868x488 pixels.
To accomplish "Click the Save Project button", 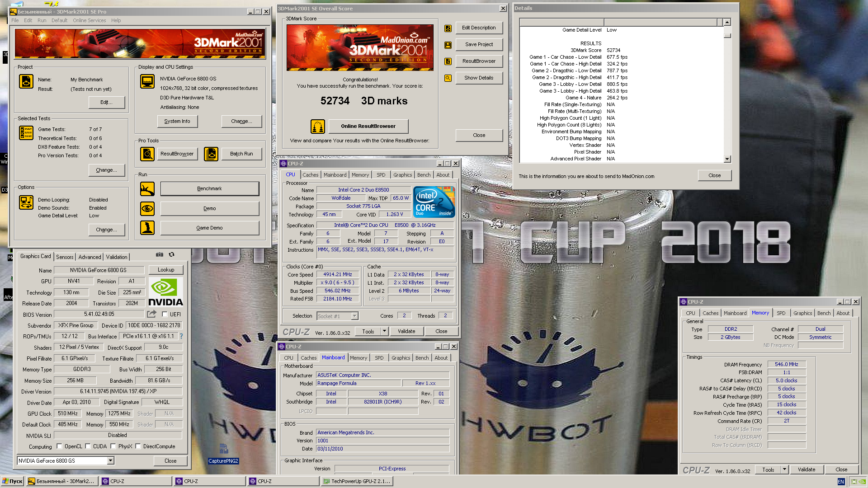I will click(479, 44).
